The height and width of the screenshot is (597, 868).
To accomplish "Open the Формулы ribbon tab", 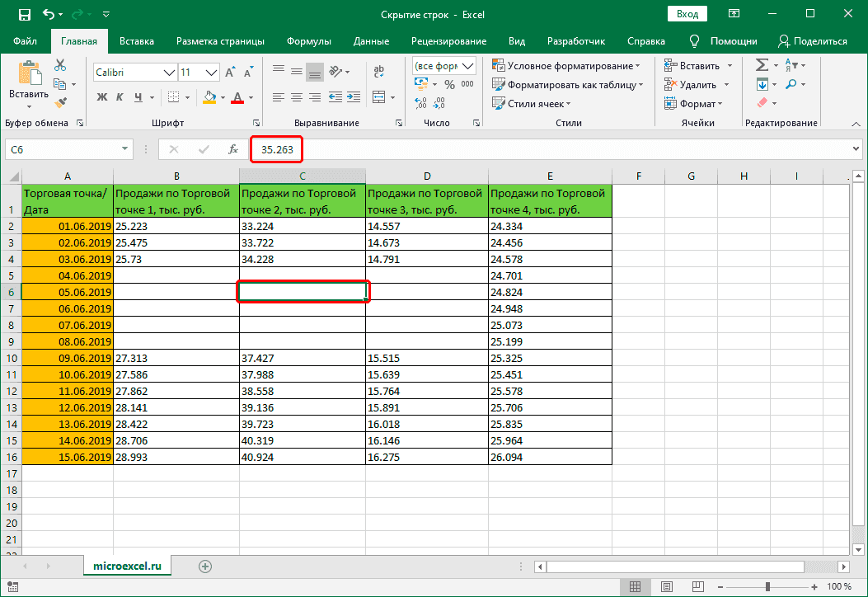I will tap(309, 41).
